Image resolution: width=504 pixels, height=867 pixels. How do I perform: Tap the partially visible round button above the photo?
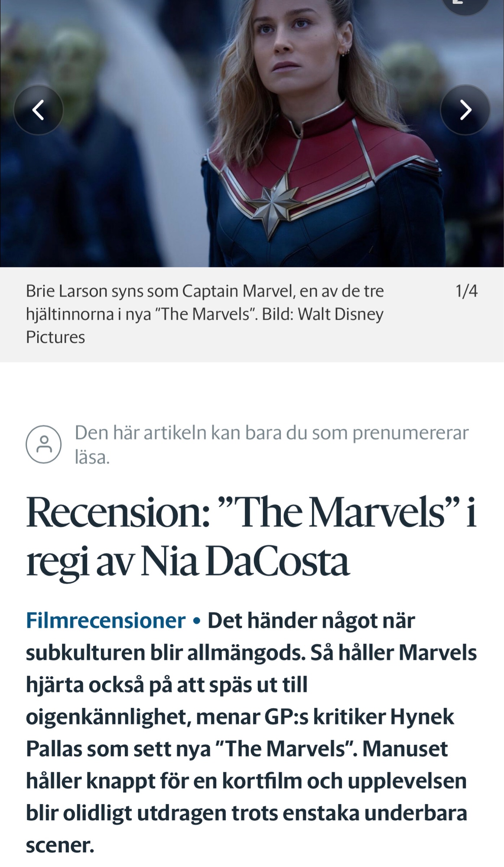(465, 5)
